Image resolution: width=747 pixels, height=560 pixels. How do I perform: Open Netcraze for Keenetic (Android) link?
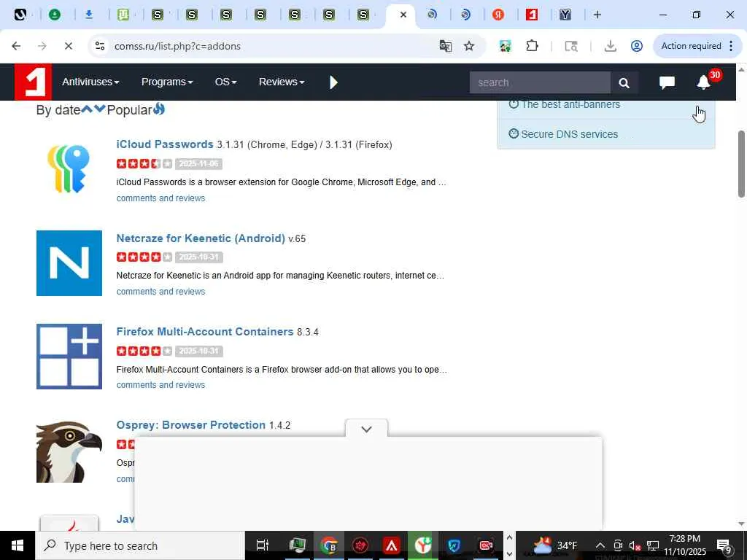(201, 238)
